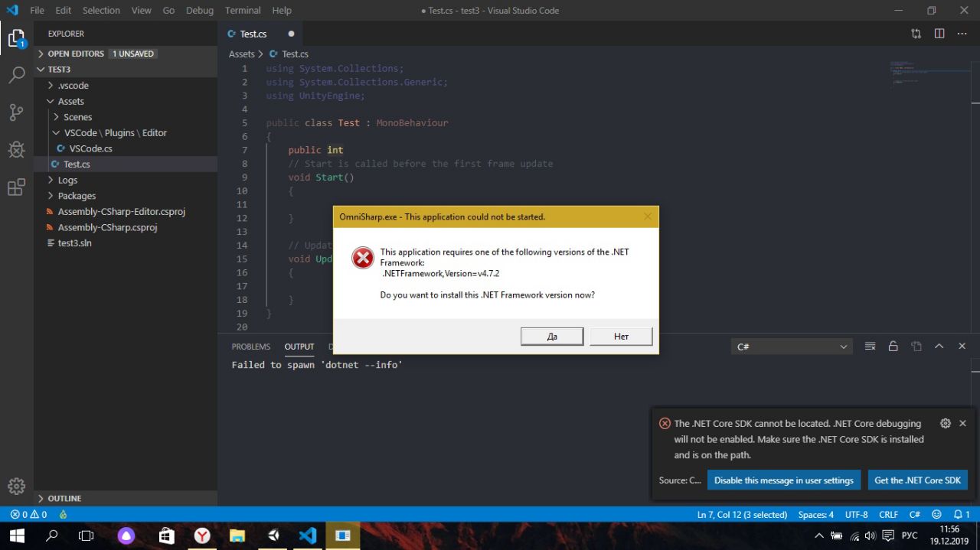
Task: Open the Edit menu
Action: pos(63,11)
